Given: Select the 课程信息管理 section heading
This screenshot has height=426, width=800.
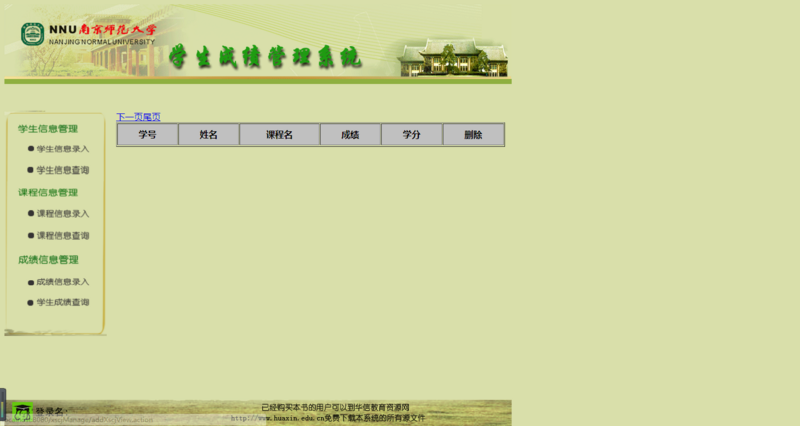Looking at the screenshot, I should tap(48, 193).
